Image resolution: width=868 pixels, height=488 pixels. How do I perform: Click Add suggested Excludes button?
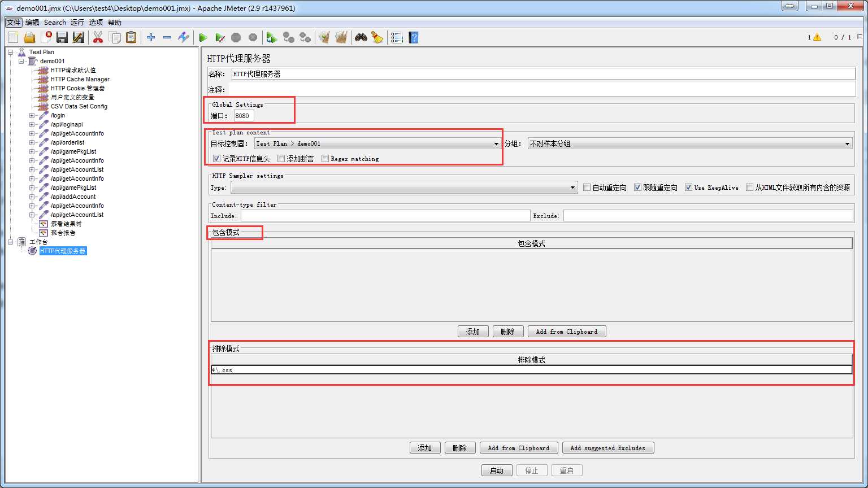point(607,448)
